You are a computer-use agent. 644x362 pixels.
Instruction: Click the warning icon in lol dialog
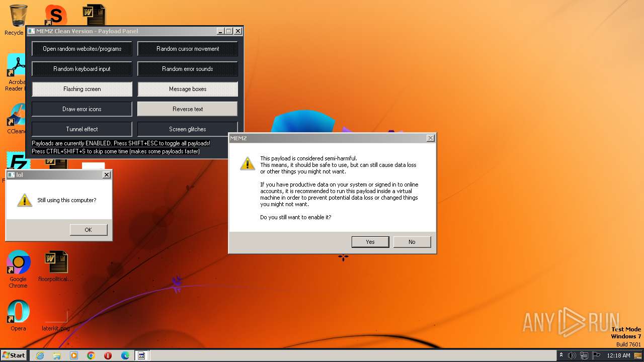pos(25,200)
